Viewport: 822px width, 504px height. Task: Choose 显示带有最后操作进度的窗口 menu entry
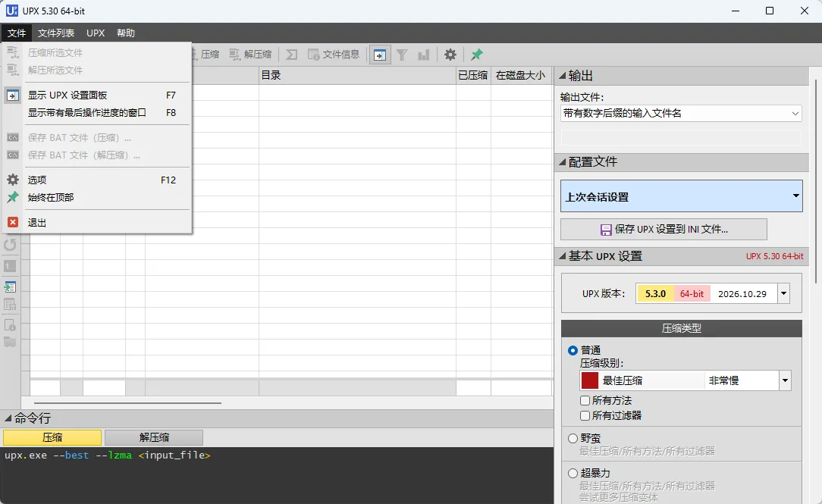pyautogui.click(x=98, y=113)
